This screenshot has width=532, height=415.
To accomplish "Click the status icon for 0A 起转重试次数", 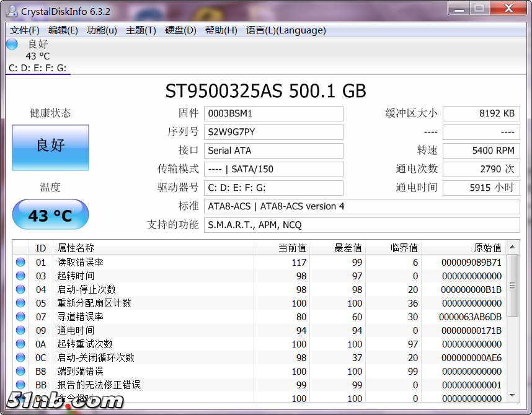I will click(20, 344).
